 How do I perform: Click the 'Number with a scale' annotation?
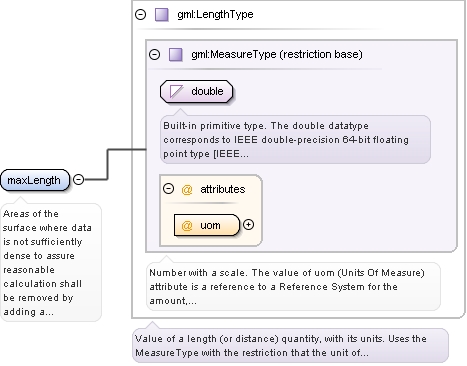click(293, 287)
